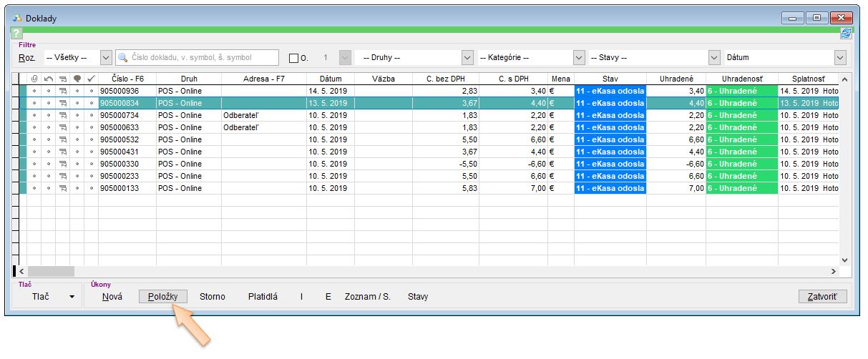Click the horizontal scrollbar thumb
The height and width of the screenshot is (359, 868).
click(x=51, y=271)
